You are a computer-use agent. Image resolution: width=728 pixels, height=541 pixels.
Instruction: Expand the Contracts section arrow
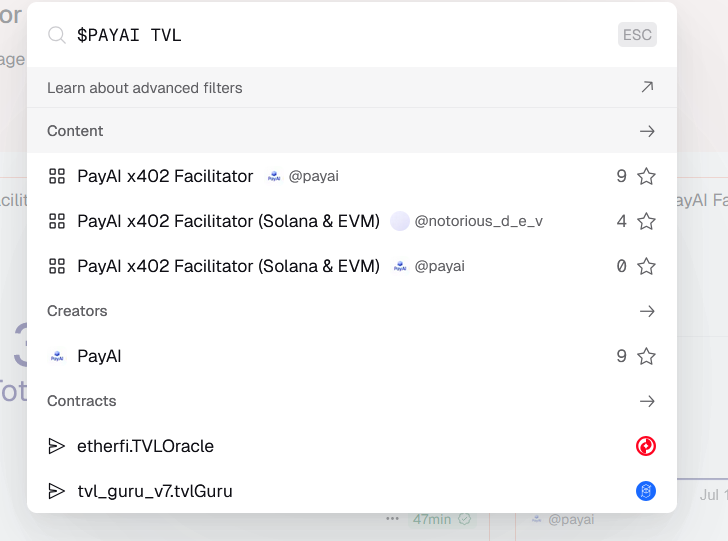pos(647,401)
